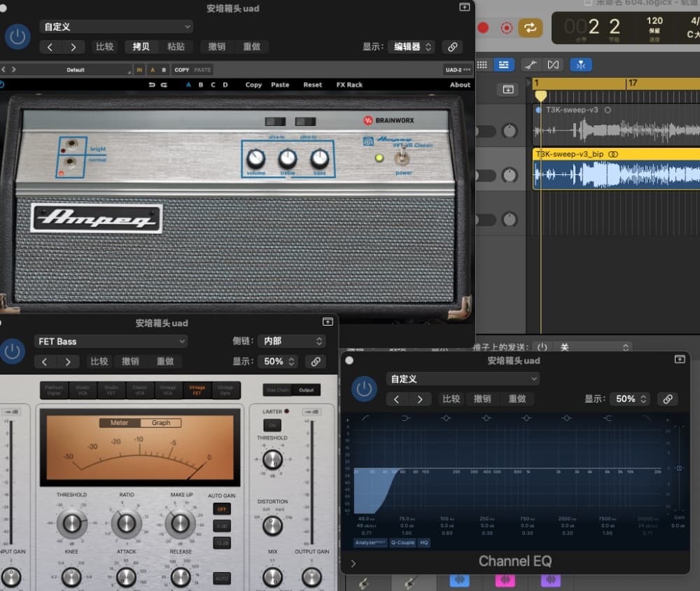Toggle the Ampeg plugin window power button

click(x=17, y=36)
